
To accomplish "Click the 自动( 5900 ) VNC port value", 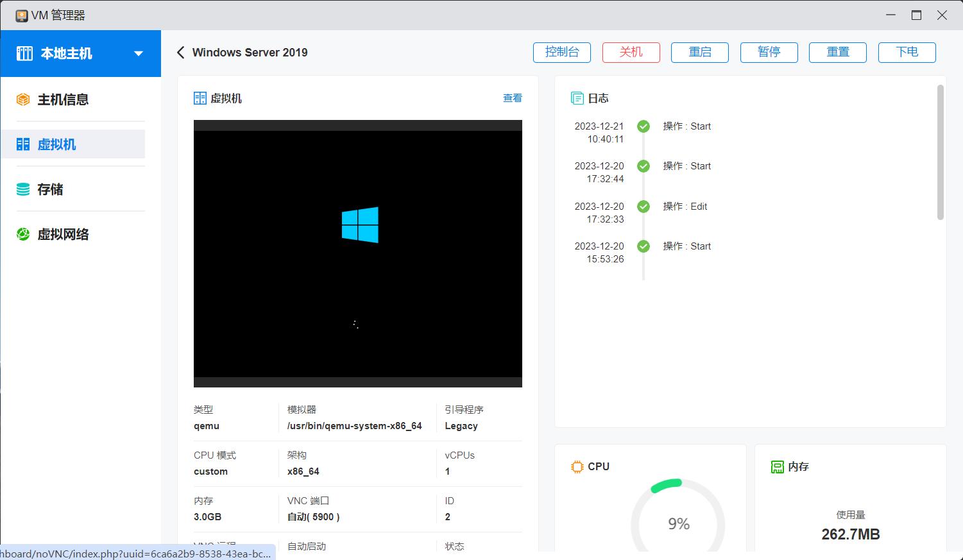I will click(x=314, y=517).
